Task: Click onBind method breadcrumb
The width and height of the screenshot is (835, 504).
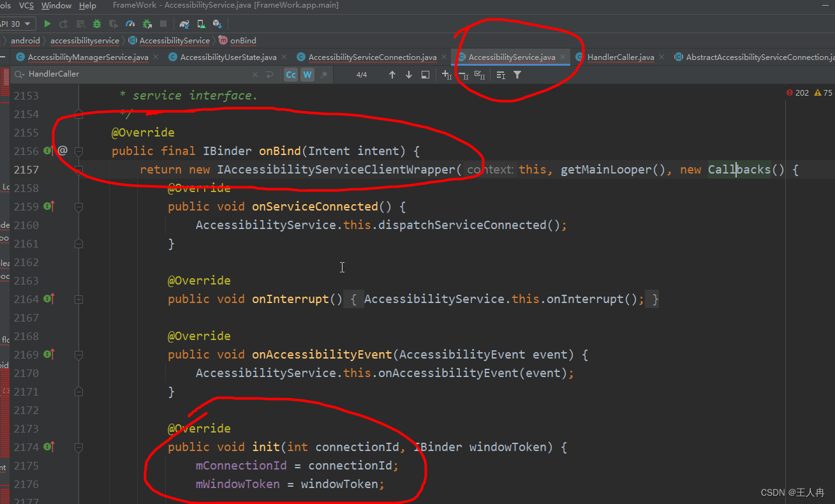Action: pyautogui.click(x=237, y=41)
